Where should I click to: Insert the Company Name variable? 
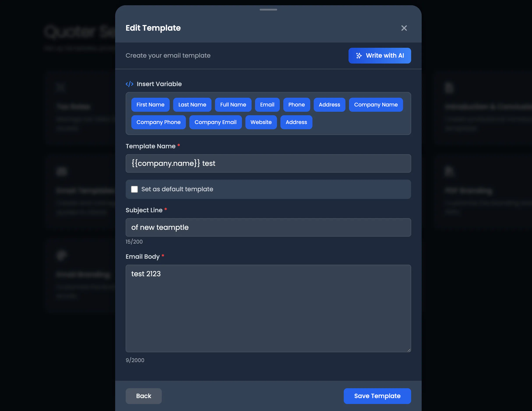[376, 105]
